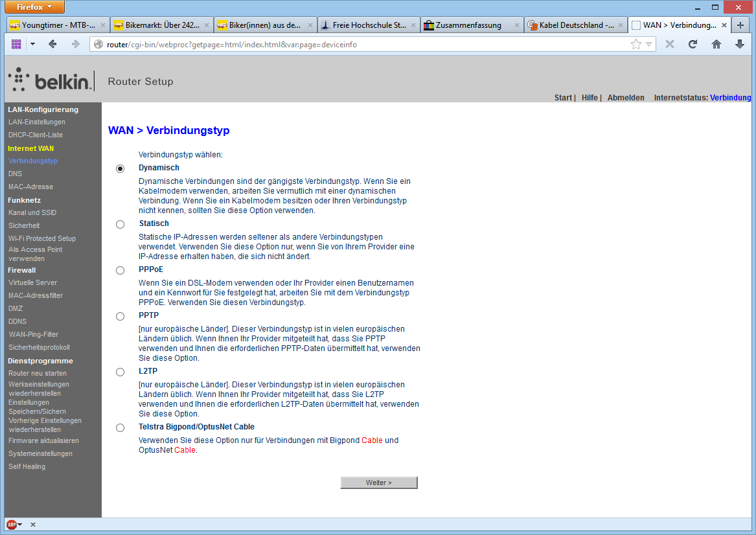Bookmark this page with the star
The width and height of the screenshot is (756, 535).
(x=636, y=44)
